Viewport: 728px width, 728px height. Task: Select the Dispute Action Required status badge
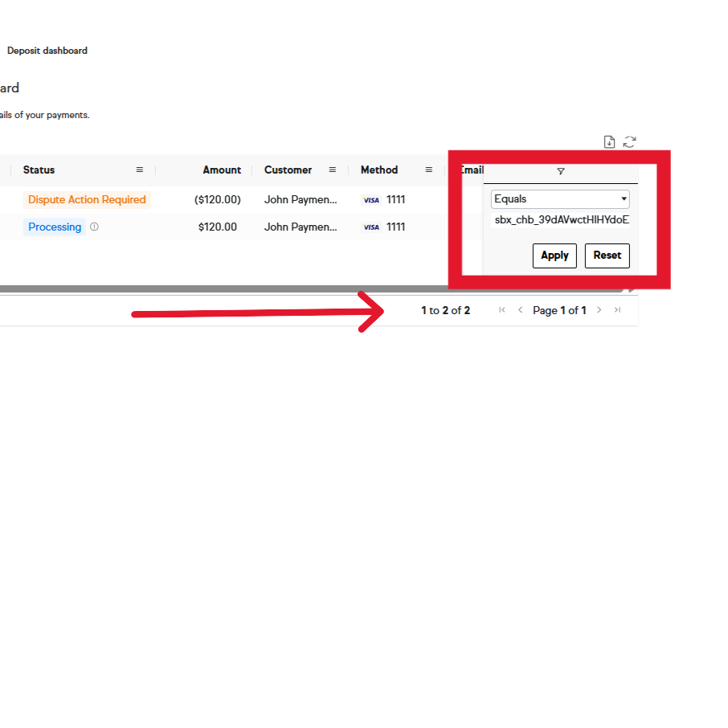pyautogui.click(x=87, y=200)
